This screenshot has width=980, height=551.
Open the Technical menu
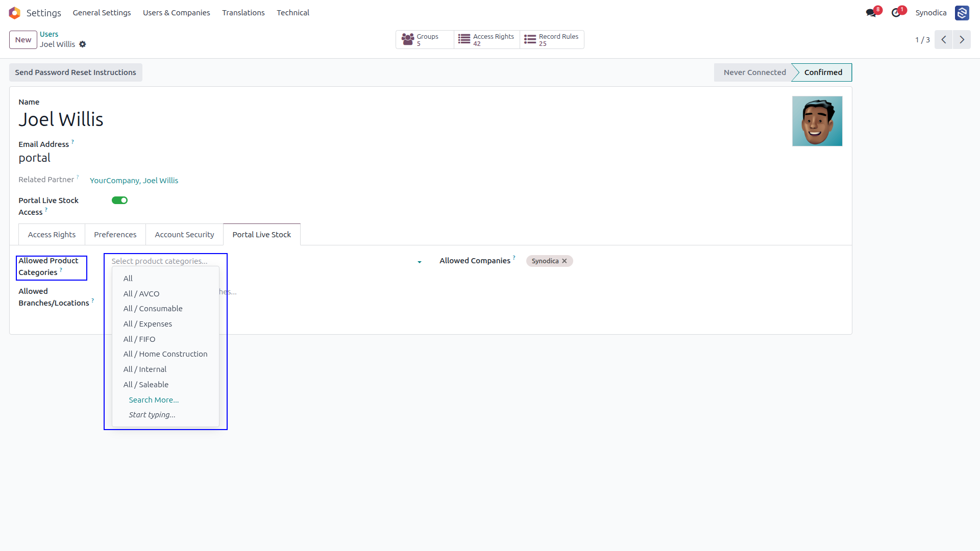click(293, 13)
